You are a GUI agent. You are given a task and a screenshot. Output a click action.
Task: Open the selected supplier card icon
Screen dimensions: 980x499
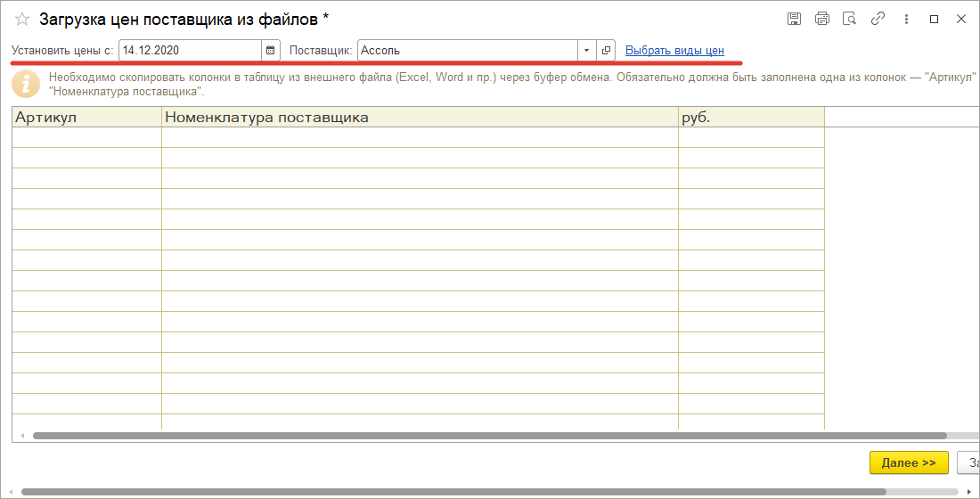[x=606, y=51]
